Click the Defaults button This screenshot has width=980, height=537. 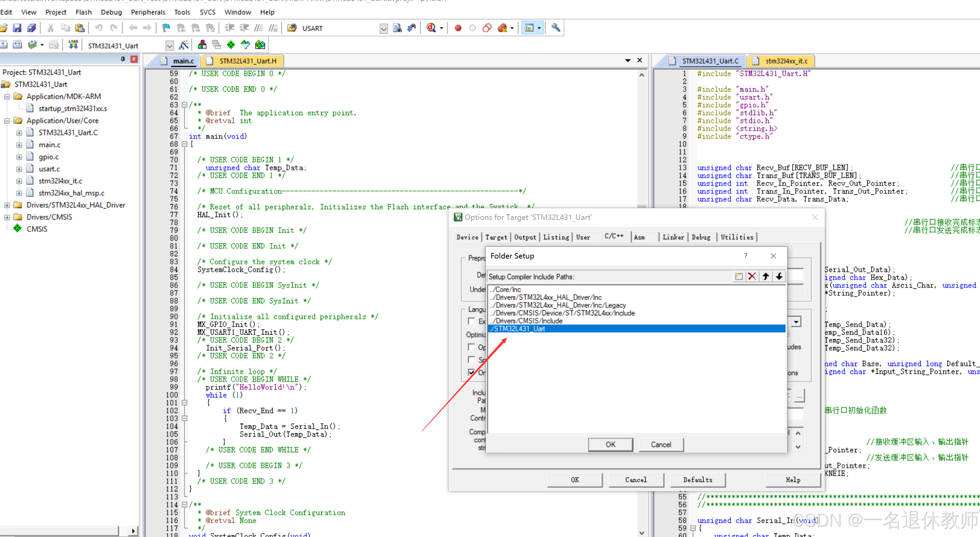tap(697, 479)
